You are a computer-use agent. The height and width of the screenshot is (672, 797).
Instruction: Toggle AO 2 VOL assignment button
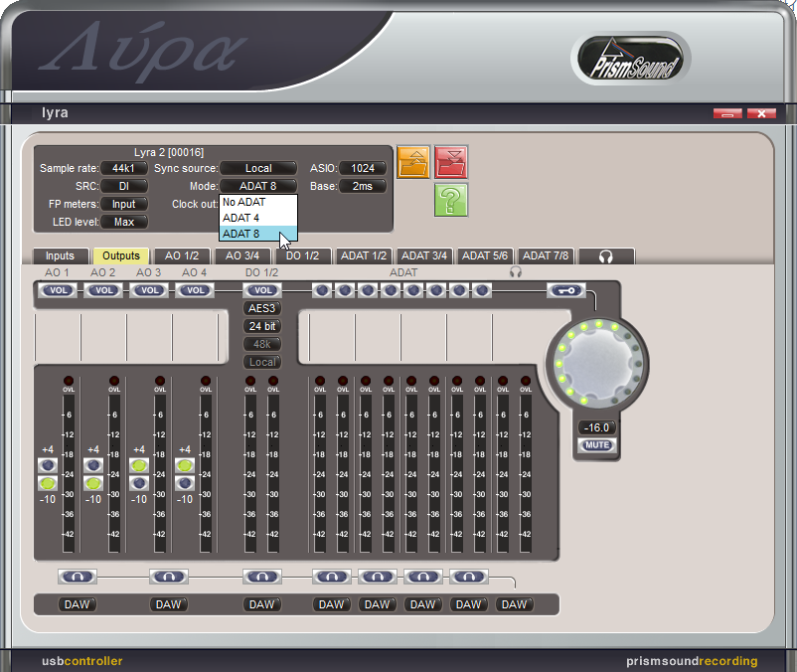click(103, 290)
